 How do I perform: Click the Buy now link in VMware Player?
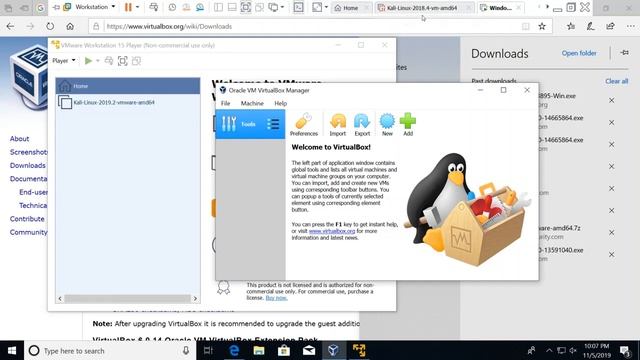pos(276,298)
